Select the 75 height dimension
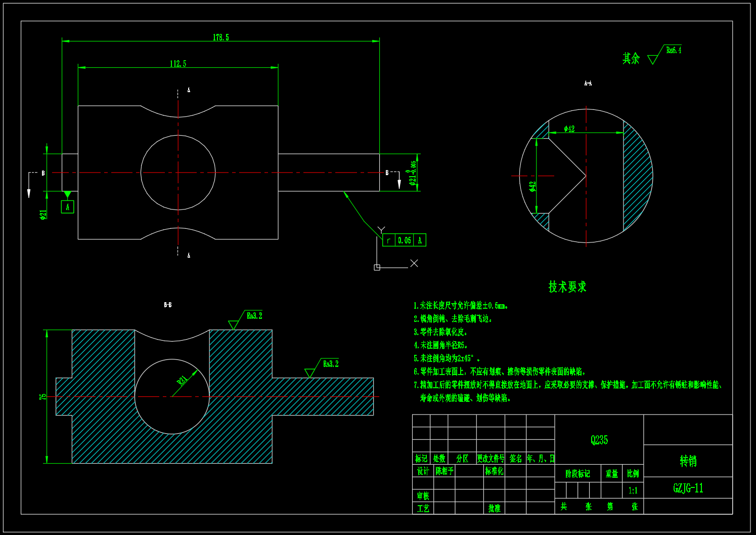The height and width of the screenshot is (535, 756). click(x=43, y=397)
